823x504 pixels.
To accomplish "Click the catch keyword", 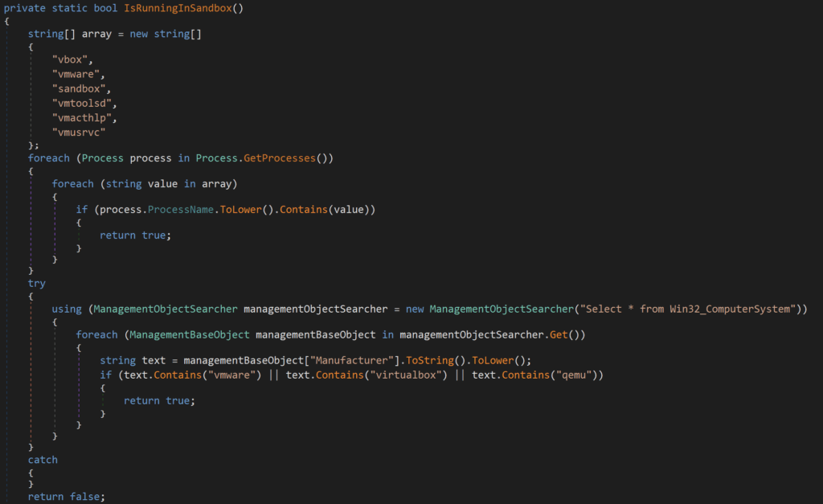I will [43, 460].
